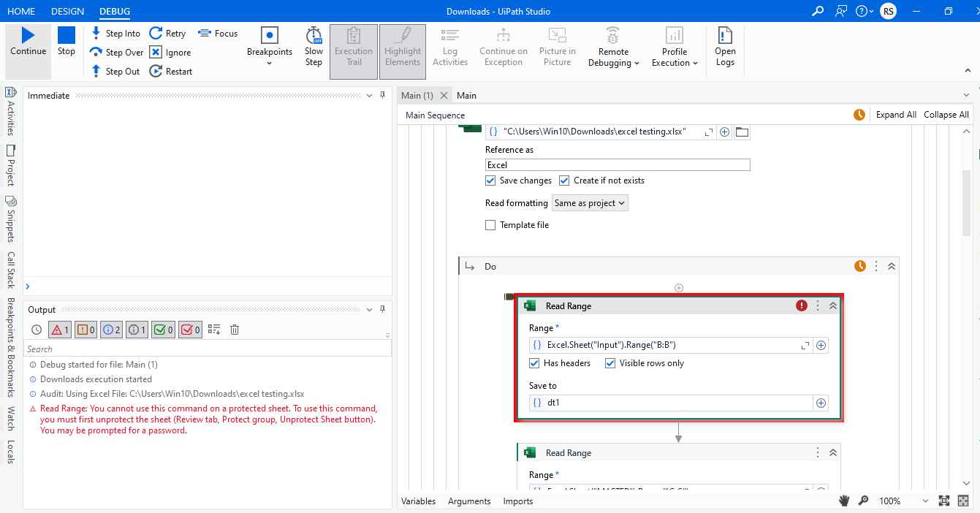980x513 pixels.
Task: Uncheck Save changes checkbox
Action: pyautogui.click(x=490, y=180)
